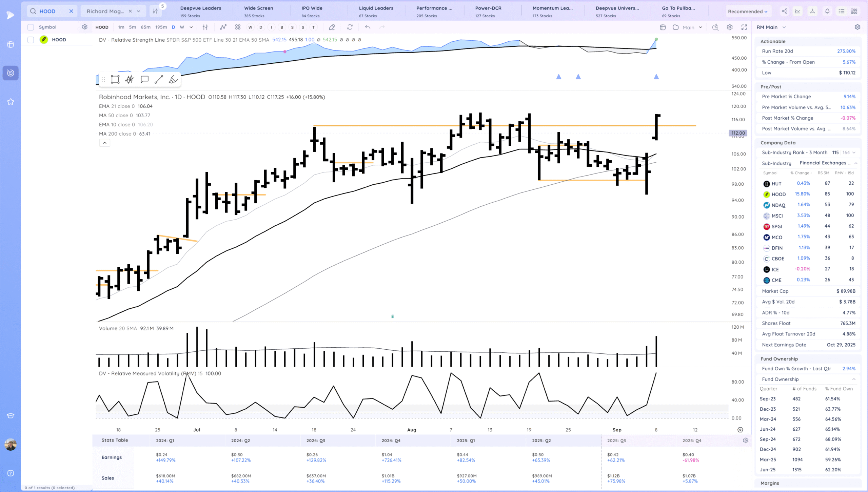This screenshot has width=868, height=492.
Task: Open symbol list column settings gear
Action: [x=85, y=27]
